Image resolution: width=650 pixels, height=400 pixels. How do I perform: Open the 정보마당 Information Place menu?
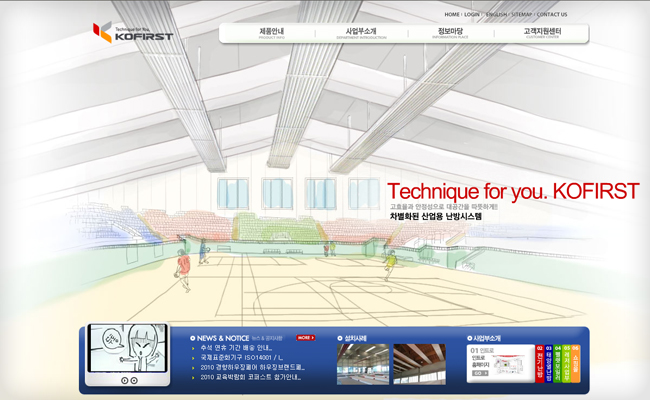tap(450, 33)
